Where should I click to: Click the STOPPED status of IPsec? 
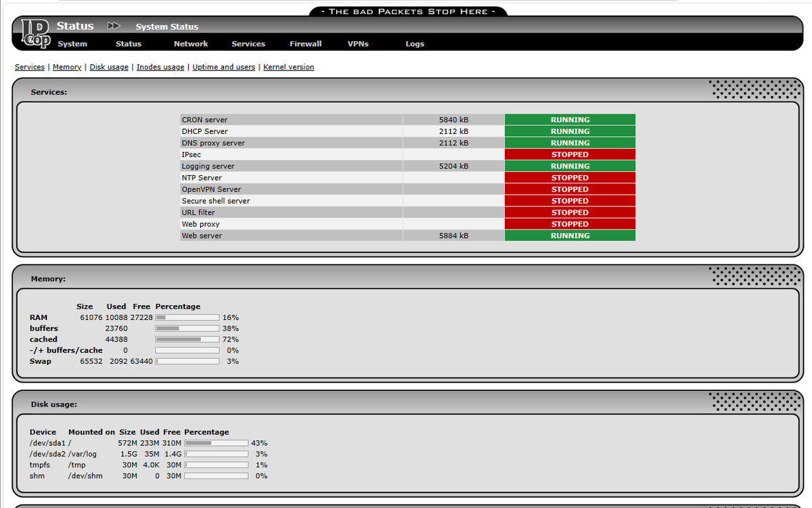[570, 155]
